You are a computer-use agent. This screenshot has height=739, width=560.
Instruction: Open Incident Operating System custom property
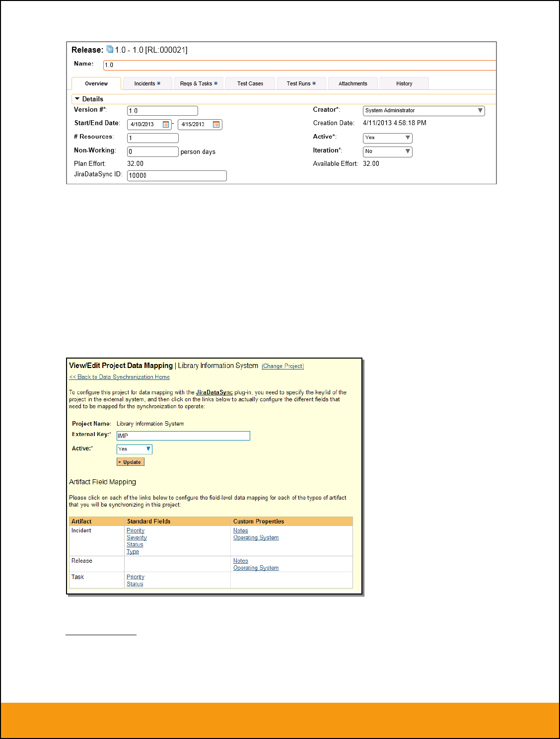click(256, 537)
